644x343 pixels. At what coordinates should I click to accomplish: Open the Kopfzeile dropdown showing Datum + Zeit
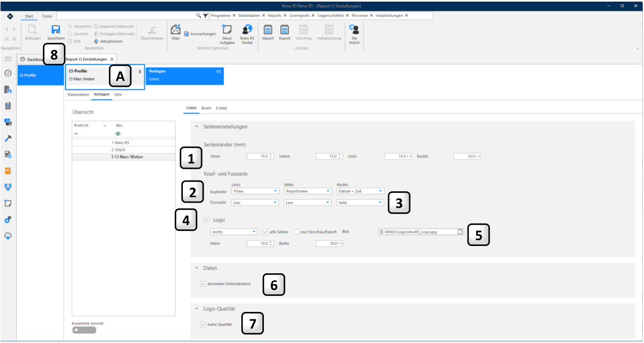click(360, 190)
